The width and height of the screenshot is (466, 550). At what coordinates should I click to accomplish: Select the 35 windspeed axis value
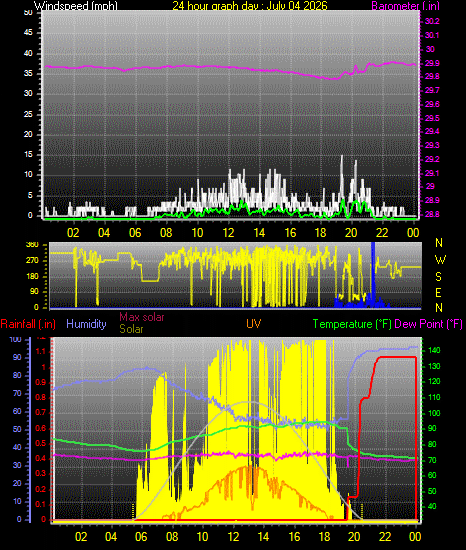pyautogui.click(x=28, y=74)
